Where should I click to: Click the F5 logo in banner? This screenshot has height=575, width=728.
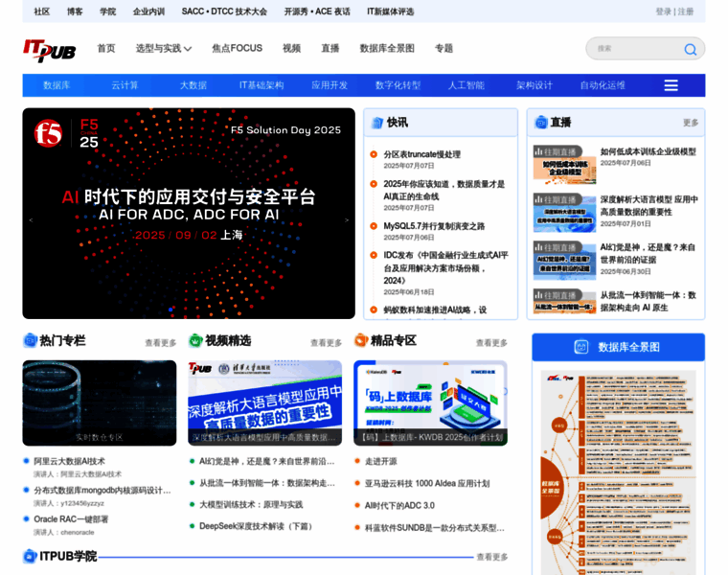(48, 133)
